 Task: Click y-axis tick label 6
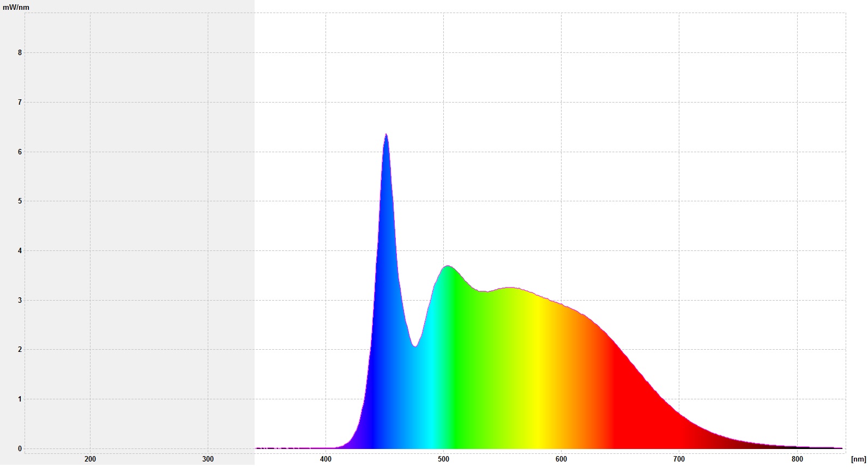(20, 152)
